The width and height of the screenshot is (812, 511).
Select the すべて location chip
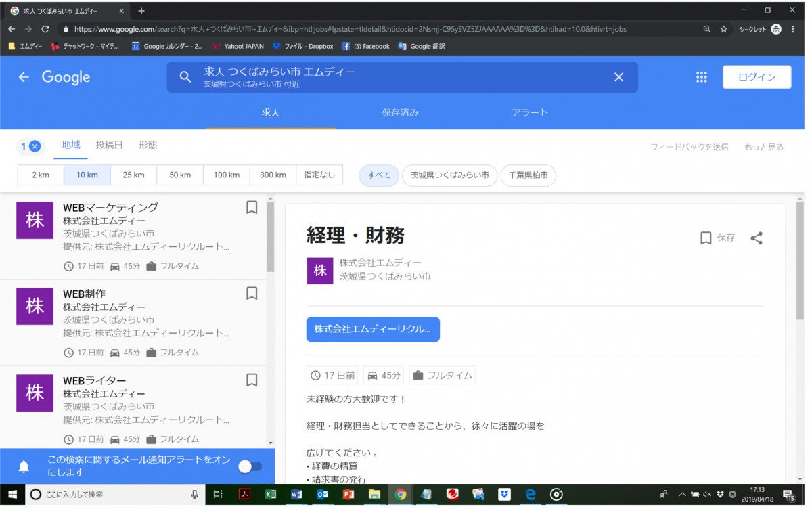point(379,175)
